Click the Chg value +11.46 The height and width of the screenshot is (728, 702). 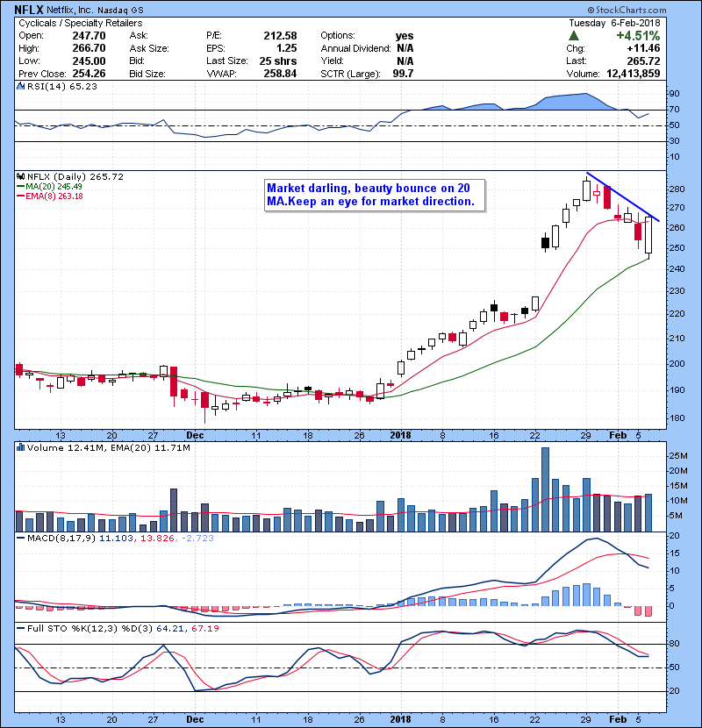[x=643, y=48]
